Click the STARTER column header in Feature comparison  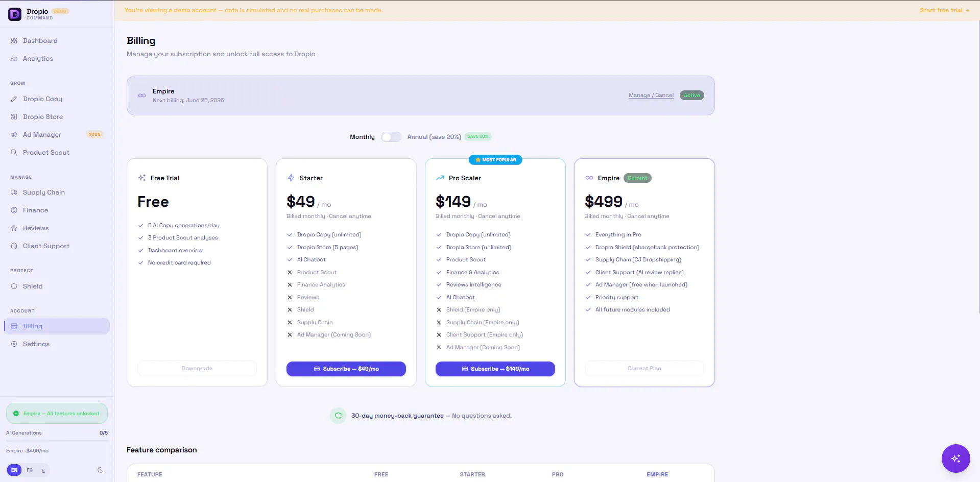[472, 475]
